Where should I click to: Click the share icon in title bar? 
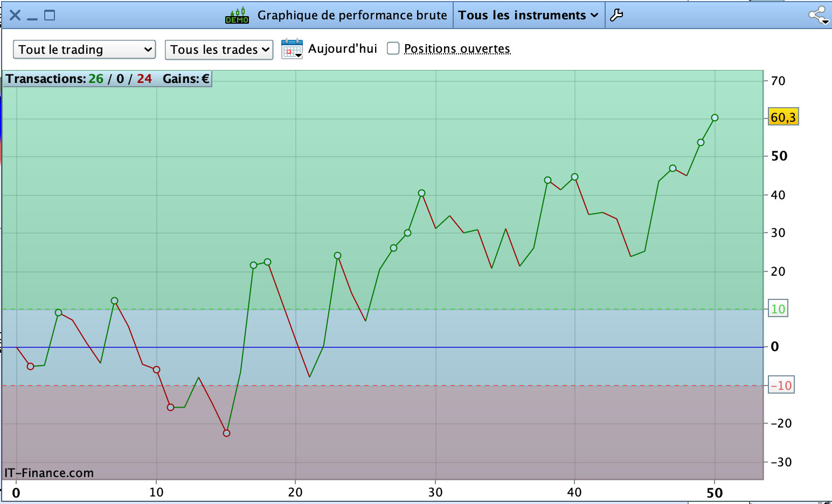coord(819,15)
